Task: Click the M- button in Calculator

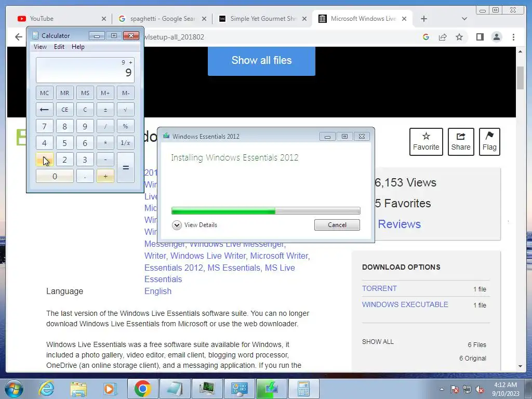Action: (126, 93)
